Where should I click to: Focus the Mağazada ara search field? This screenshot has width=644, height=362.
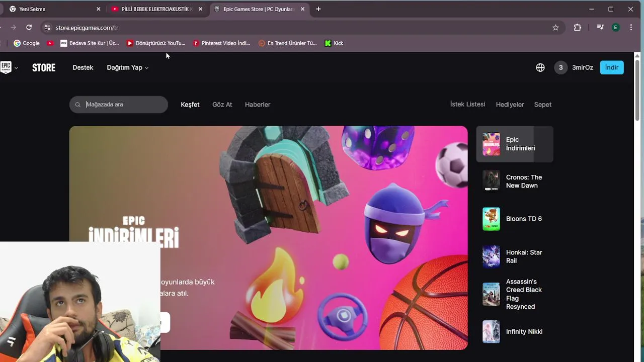pos(119,105)
